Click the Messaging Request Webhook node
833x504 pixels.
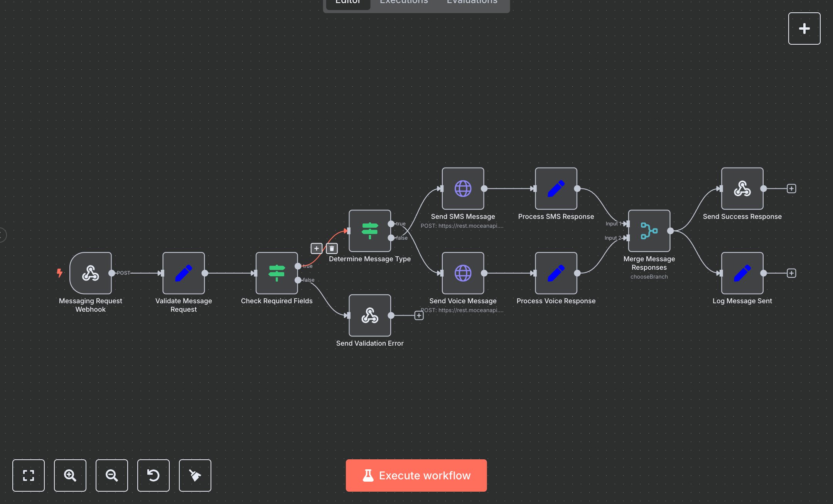[91, 273]
